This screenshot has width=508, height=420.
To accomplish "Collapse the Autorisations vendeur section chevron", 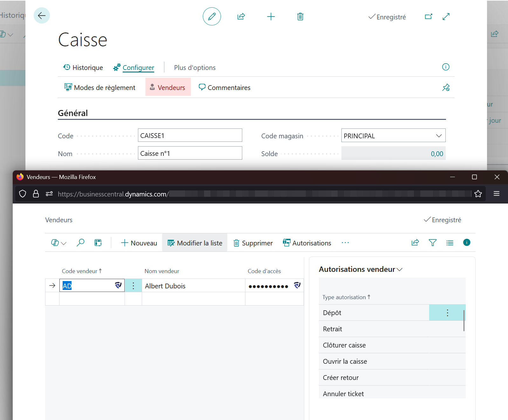I will (x=400, y=270).
